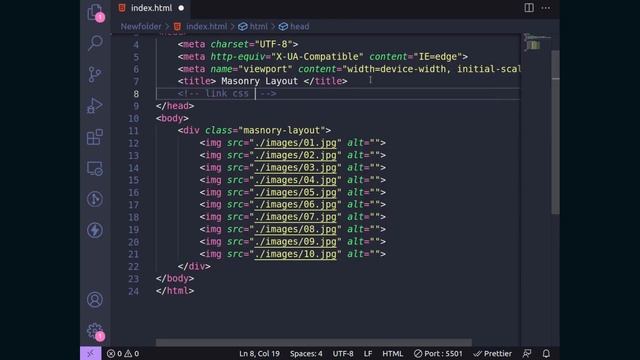Click the closing </body> tag
This screenshot has width=640, height=360.
tap(175, 278)
